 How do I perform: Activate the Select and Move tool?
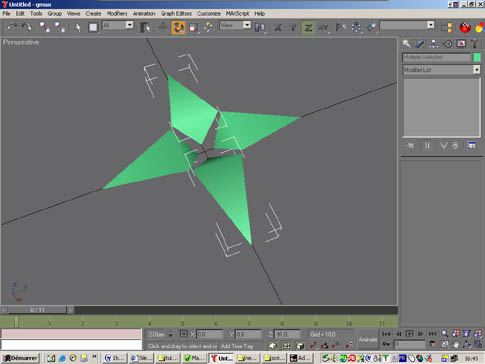point(163,27)
